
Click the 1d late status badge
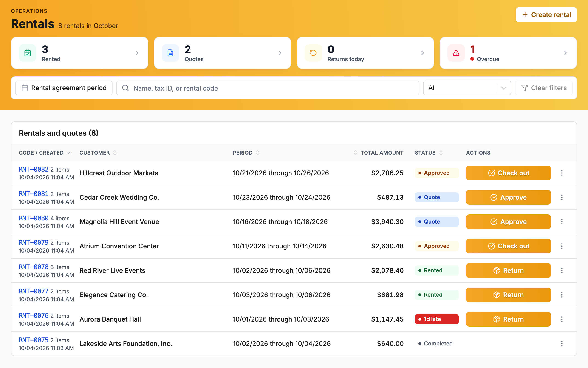coord(437,319)
